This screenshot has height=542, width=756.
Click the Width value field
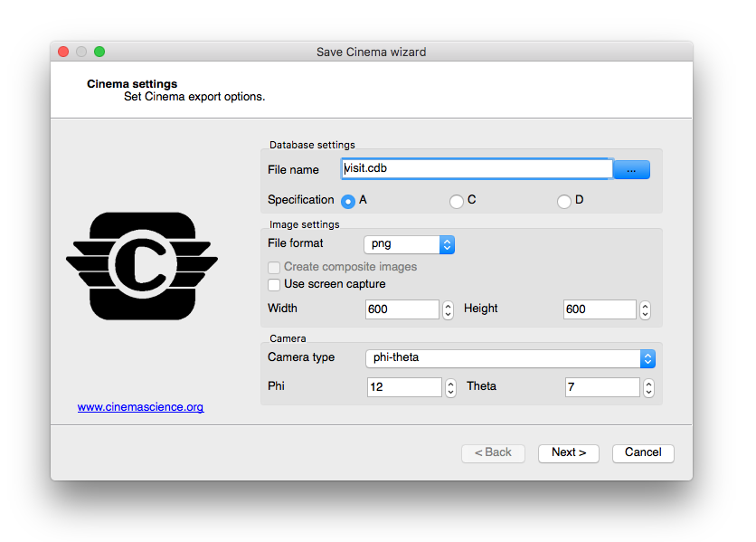402,309
